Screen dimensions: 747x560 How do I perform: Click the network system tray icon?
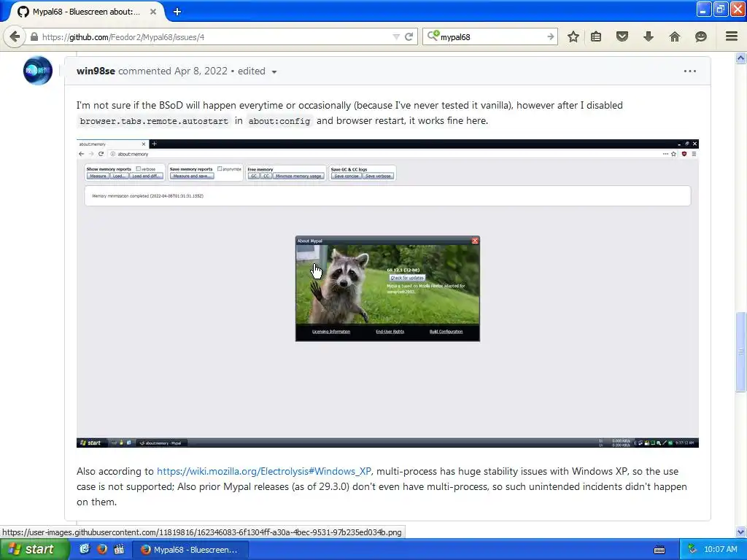[692, 549]
